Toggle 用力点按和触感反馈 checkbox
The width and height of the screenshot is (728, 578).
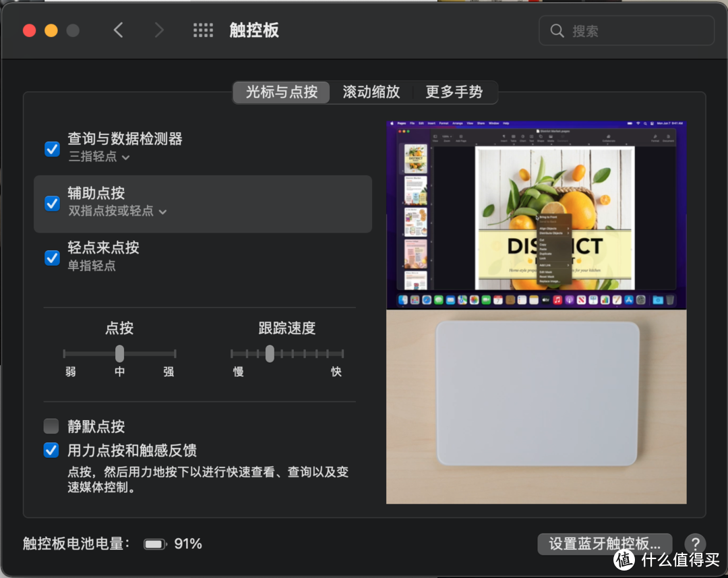coord(51,450)
